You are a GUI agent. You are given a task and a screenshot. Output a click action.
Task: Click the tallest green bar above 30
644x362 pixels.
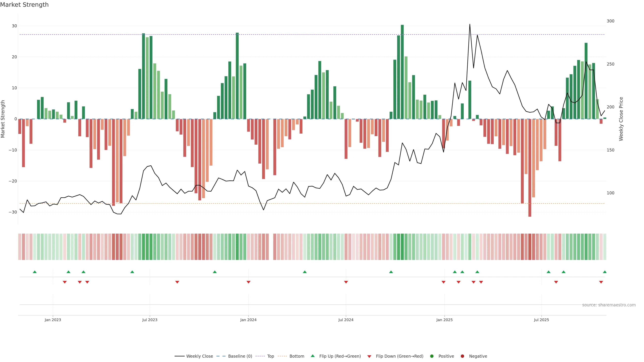pyautogui.click(x=402, y=72)
